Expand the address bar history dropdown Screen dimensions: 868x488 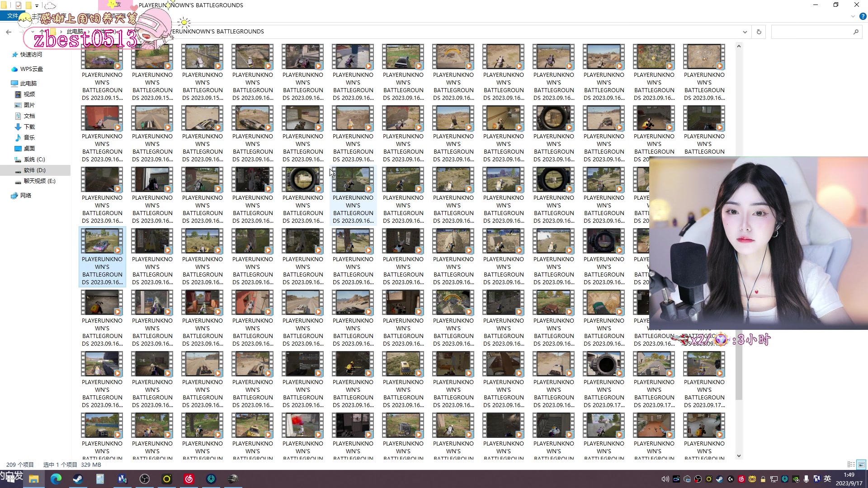(745, 32)
